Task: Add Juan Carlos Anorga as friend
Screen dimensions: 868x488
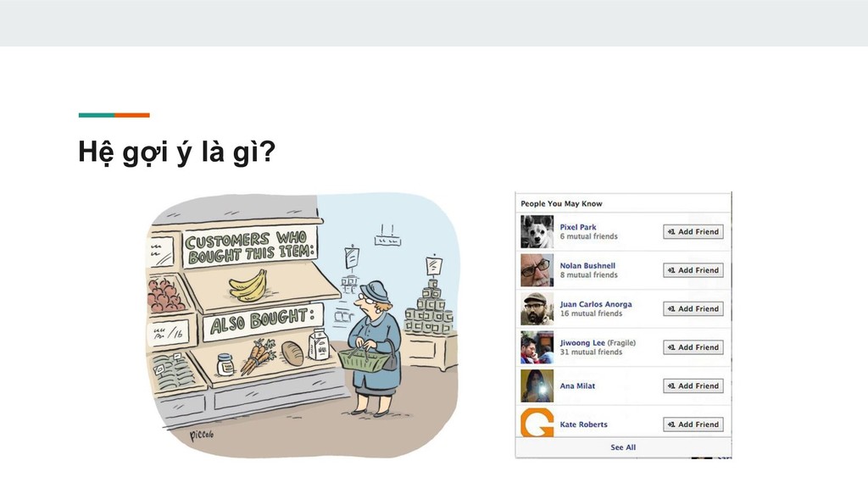Action: [693, 308]
